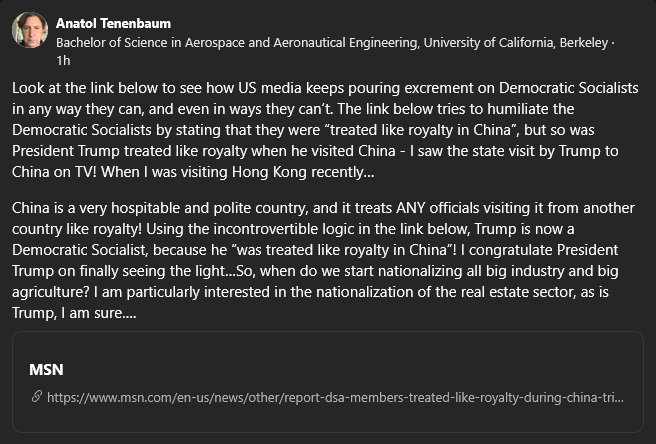This screenshot has height=444, width=656.
Task: Click the quoted phrase 'treated like royalty in China'
Action: 420,130
